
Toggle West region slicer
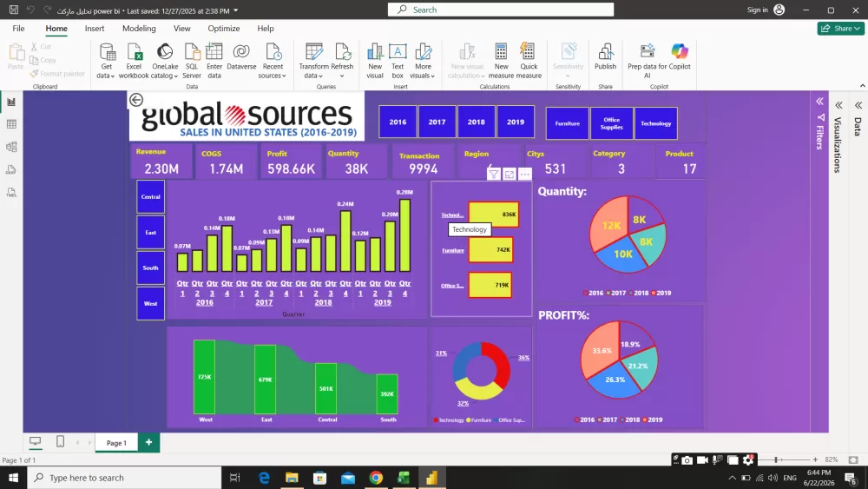coord(150,303)
